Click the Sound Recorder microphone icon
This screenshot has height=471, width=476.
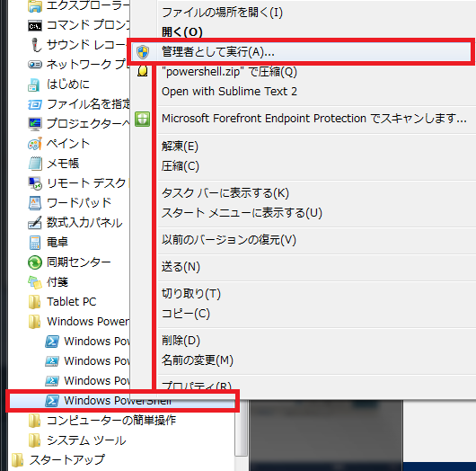[x=36, y=45]
